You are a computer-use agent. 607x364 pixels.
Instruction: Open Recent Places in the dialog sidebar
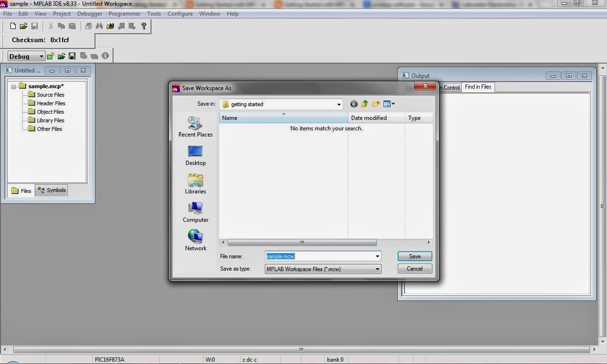tap(196, 127)
